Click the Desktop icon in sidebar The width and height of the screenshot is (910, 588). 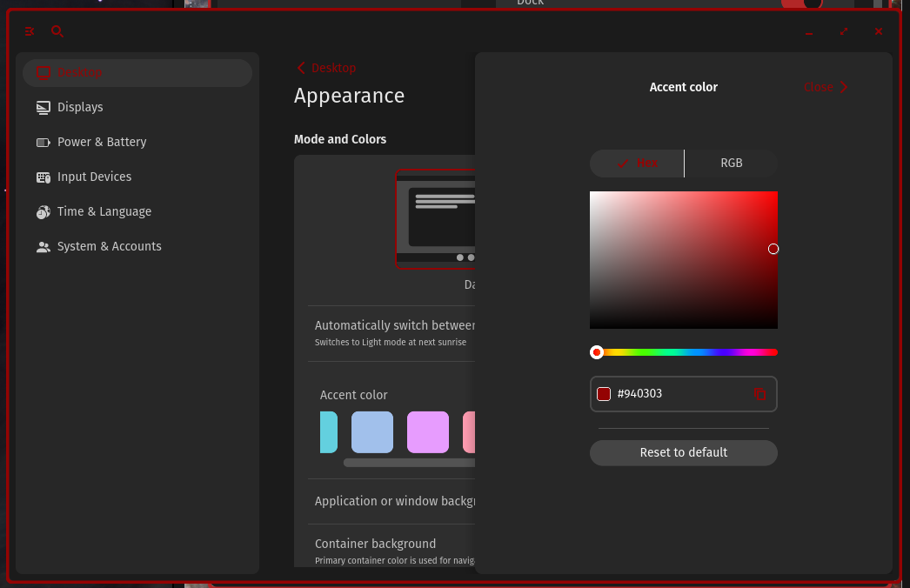[x=43, y=72]
